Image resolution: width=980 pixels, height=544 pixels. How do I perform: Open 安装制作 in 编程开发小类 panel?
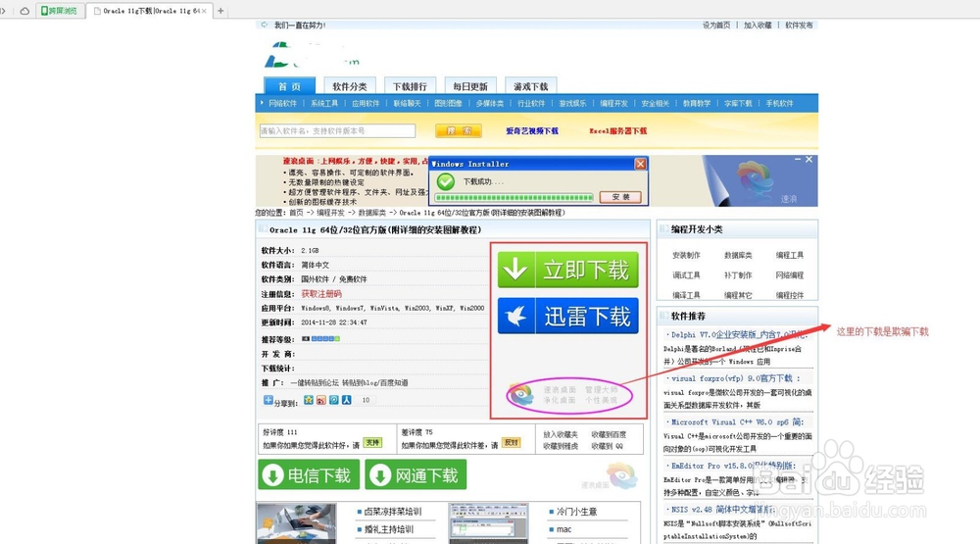pos(686,255)
